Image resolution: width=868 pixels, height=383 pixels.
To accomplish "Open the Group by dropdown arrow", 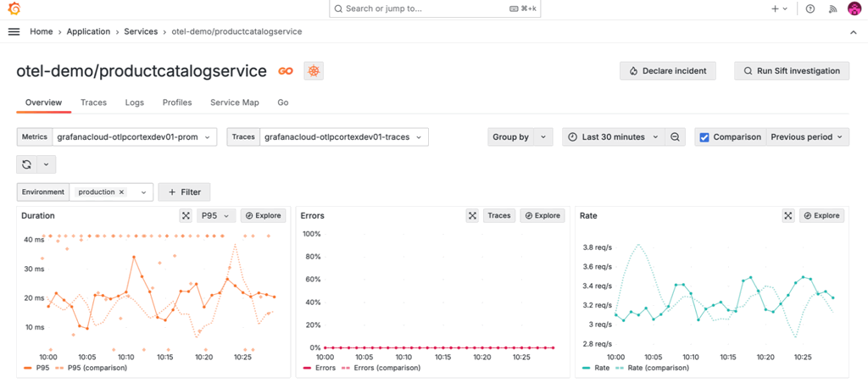I will click(543, 137).
